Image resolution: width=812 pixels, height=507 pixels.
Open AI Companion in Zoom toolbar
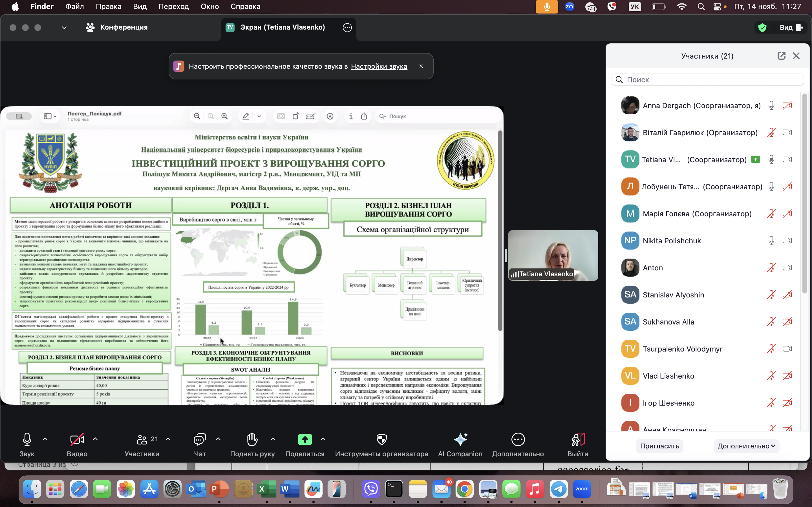coord(460,439)
